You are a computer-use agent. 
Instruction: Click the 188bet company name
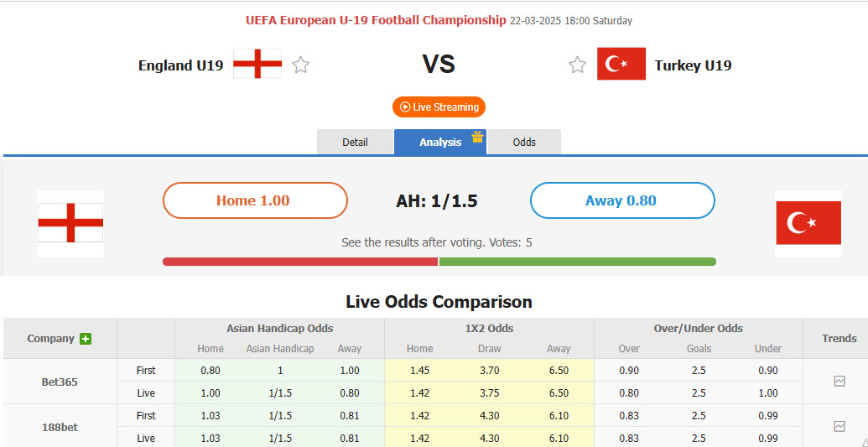coord(60,427)
